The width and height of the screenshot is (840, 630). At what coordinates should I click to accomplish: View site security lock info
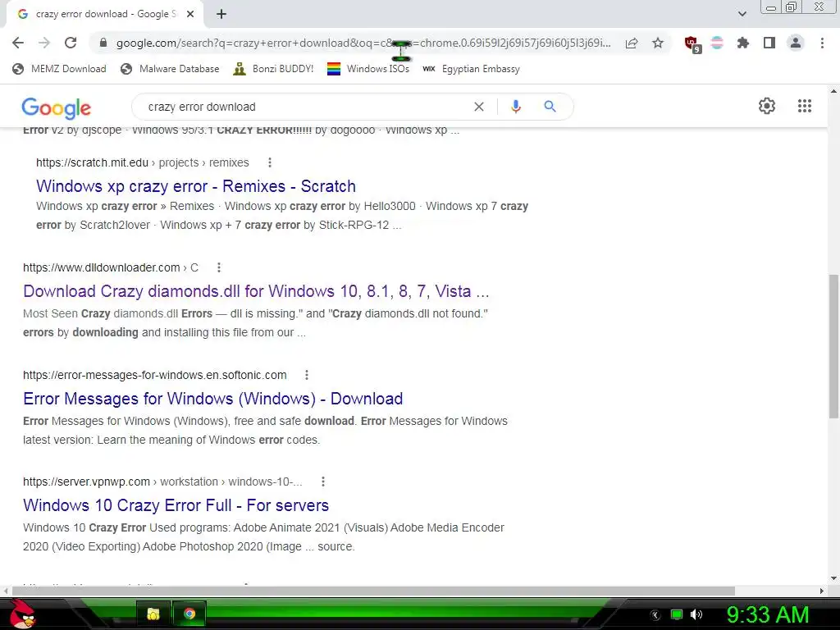(103, 43)
